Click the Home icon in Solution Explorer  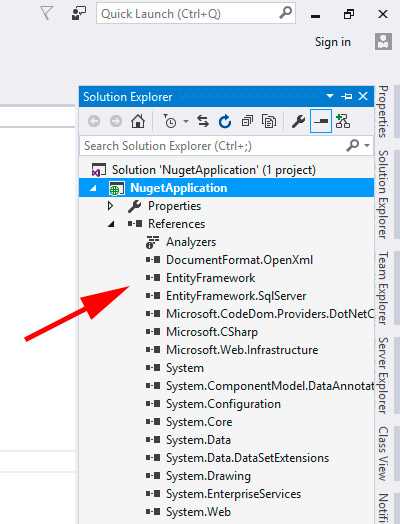click(x=138, y=121)
